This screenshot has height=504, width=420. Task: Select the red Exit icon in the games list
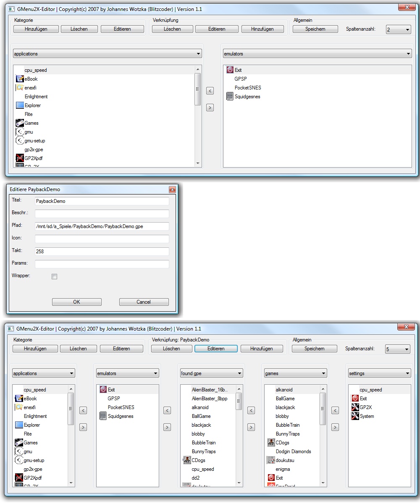tap(271, 478)
